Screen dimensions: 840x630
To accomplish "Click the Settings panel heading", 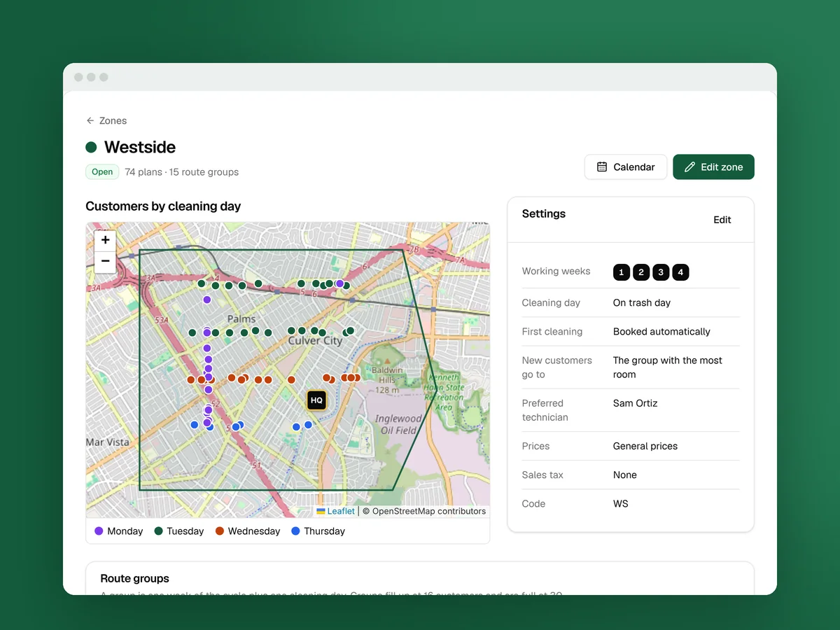I will click(x=544, y=214).
